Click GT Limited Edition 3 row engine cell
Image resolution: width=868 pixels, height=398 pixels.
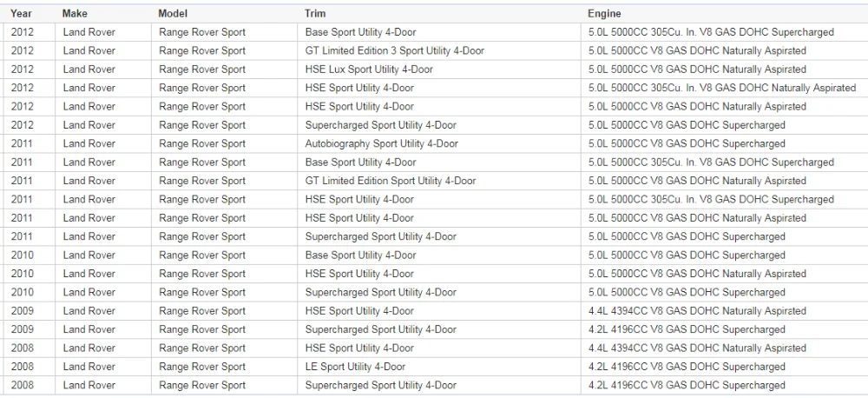point(698,50)
